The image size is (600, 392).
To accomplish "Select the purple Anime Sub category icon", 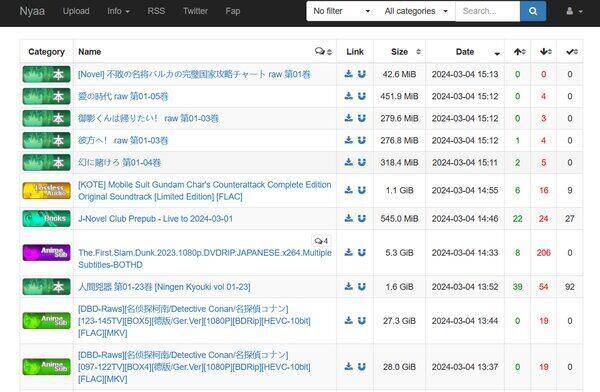I will pos(46,252).
